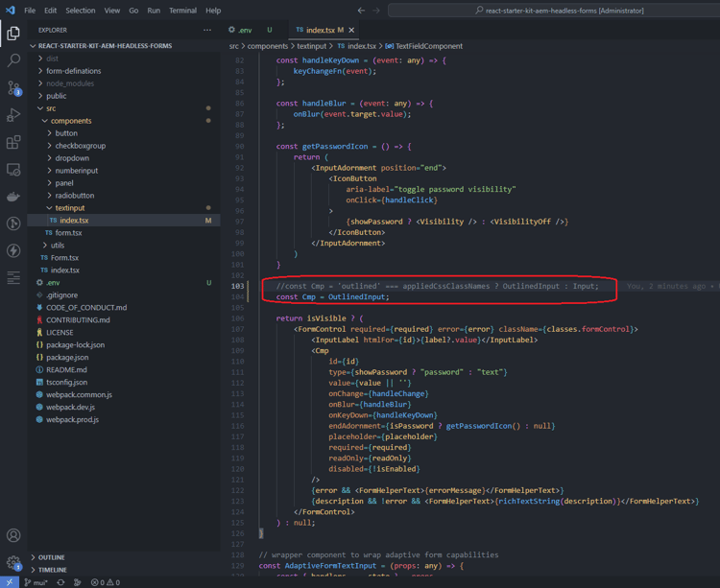
Task: Open the Manage gear icon
Action: coord(13,562)
